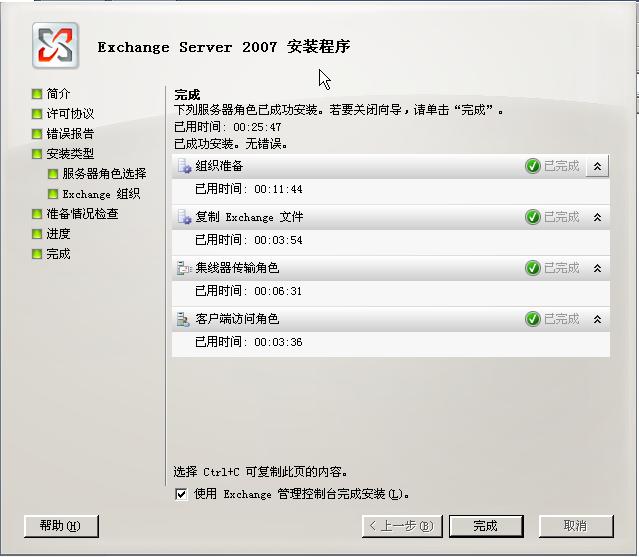
Task: Click green square beside 准备情况检查 step
Action: [37, 214]
